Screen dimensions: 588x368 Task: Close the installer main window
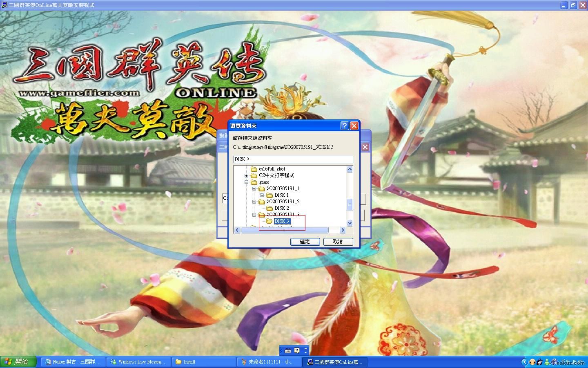[583, 5]
